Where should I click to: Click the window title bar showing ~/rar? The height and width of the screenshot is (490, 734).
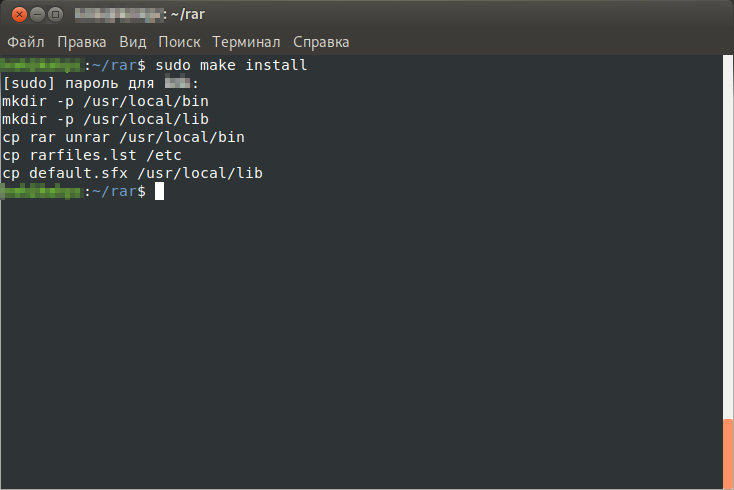pyautogui.click(x=400, y=15)
